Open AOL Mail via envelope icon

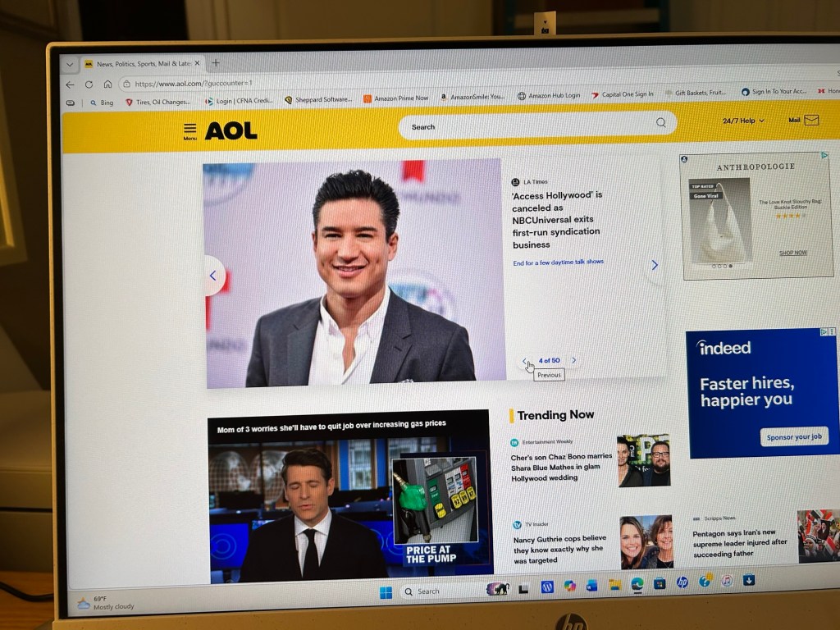coord(810,120)
